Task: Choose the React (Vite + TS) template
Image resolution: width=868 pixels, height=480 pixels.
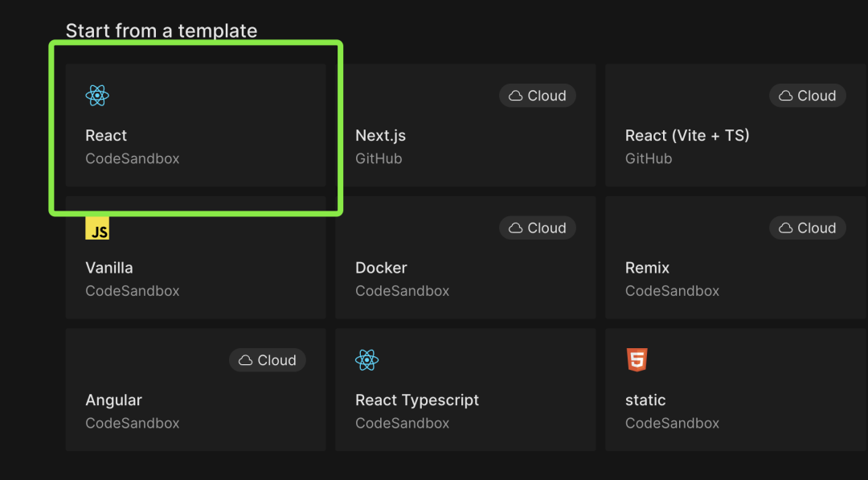Action: click(x=736, y=125)
